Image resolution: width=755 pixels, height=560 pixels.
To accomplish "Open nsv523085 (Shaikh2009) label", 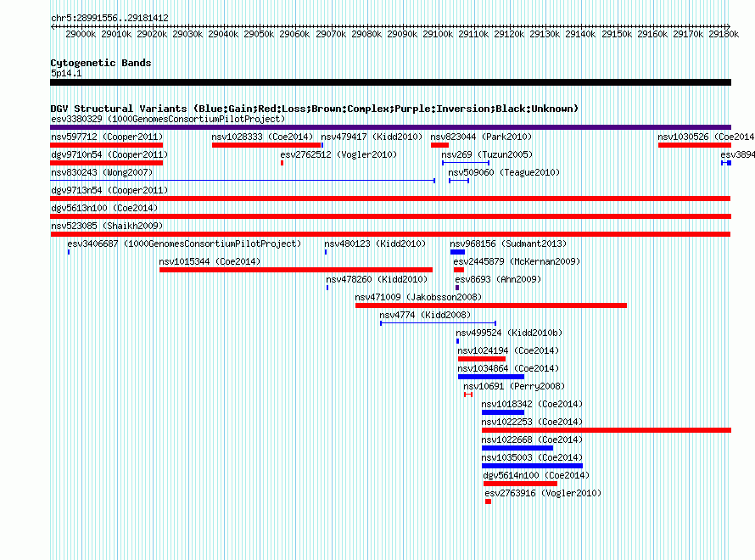I will (107, 226).
